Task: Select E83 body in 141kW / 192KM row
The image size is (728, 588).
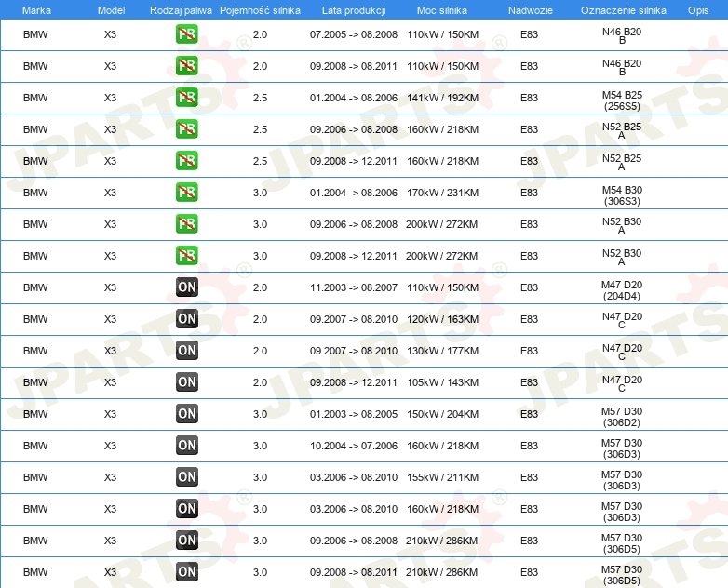Action: pyautogui.click(x=530, y=98)
